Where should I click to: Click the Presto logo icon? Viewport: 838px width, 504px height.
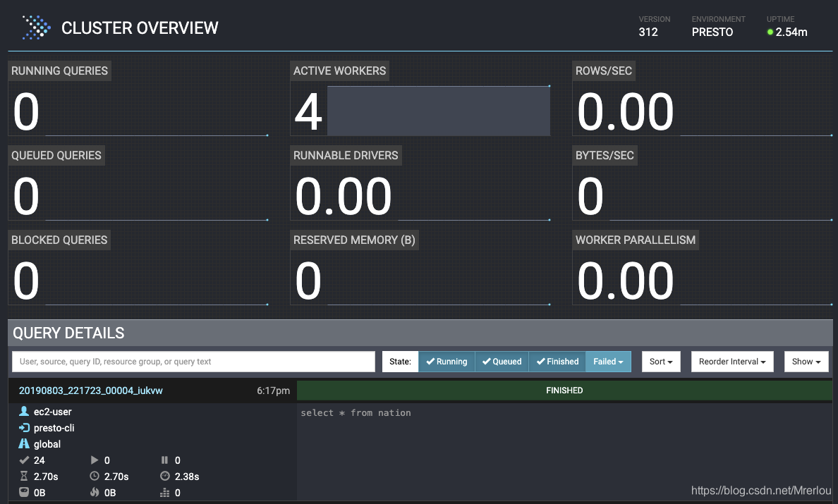[36, 27]
